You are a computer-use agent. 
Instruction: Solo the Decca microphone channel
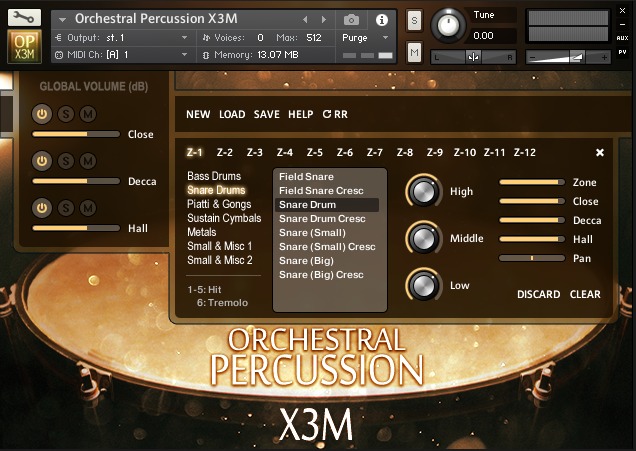(65, 162)
